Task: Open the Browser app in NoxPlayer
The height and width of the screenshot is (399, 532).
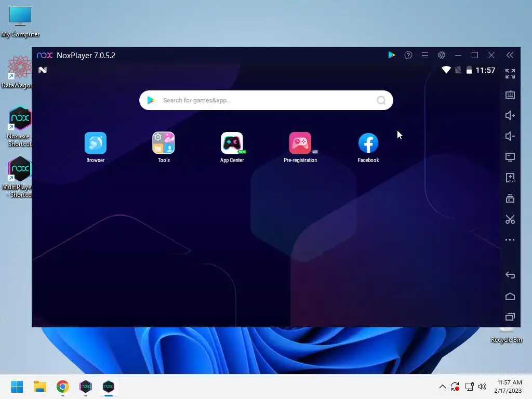Action: tap(96, 143)
